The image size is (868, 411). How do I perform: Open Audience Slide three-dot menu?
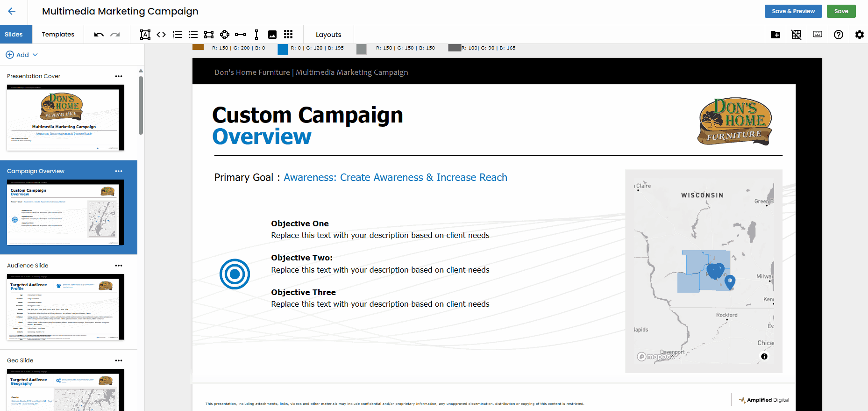tap(119, 266)
